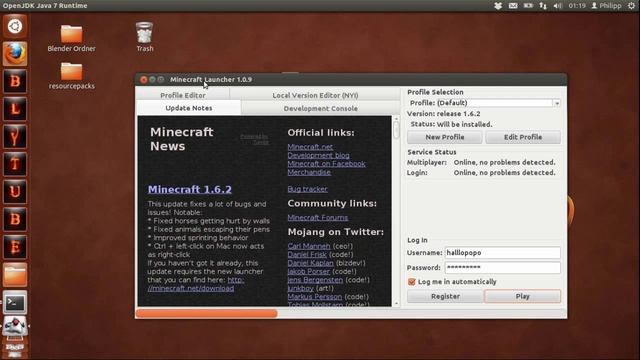Focus the Username field

click(x=502, y=253)
